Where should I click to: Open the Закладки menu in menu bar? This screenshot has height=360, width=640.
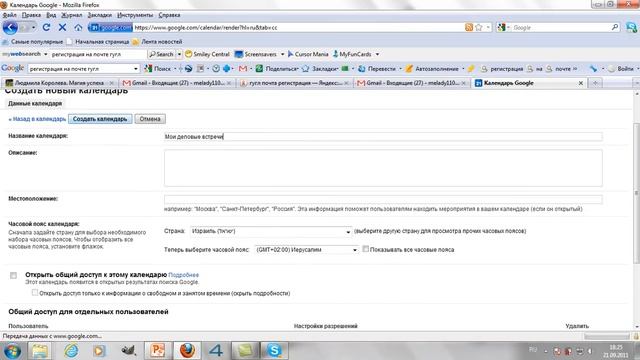[100, 15]
